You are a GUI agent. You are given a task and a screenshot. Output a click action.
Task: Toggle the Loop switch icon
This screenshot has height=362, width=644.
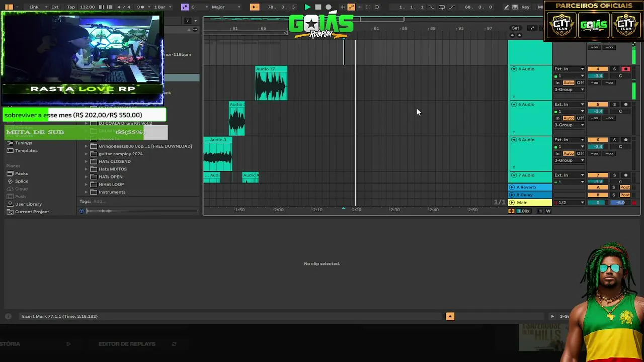[x=441, y=7]
